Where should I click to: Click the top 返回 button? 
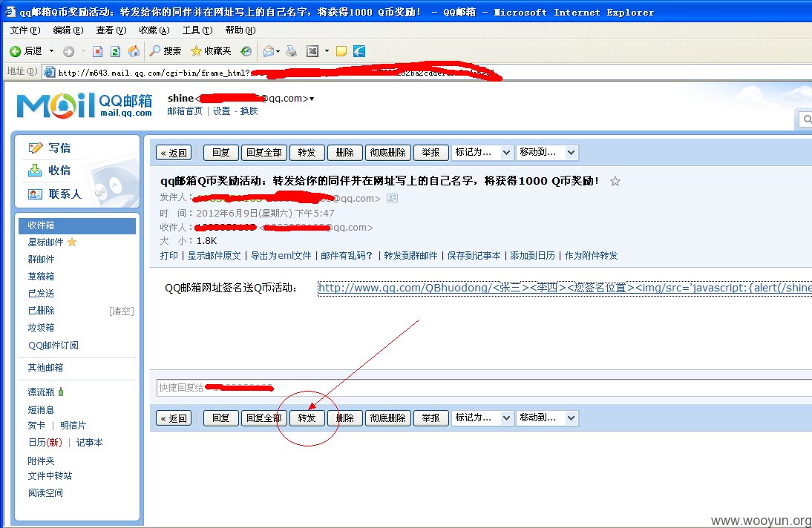(x=174, y=153)
